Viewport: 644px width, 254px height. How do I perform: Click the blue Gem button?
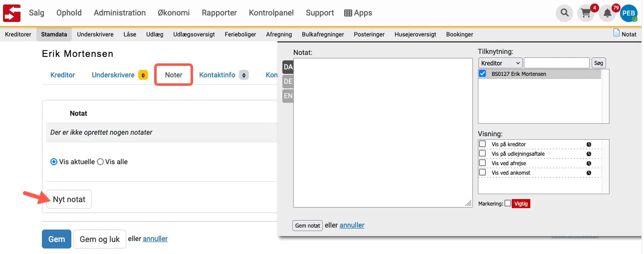56,239
